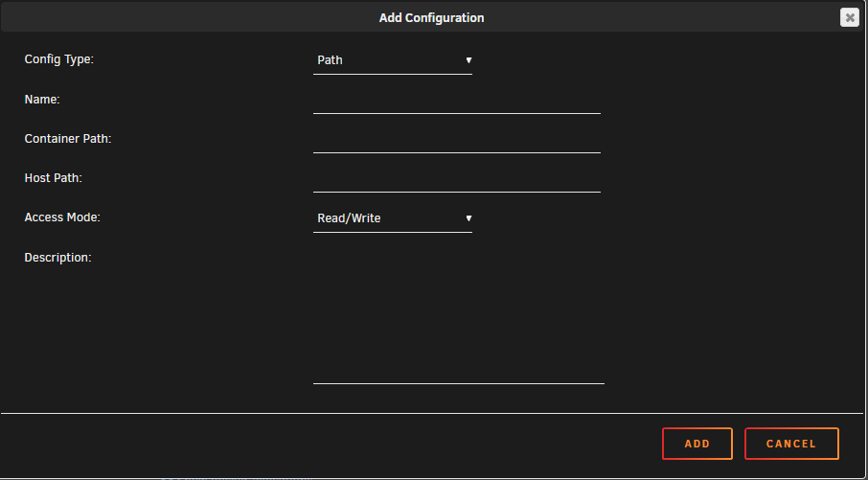Viewport: 868px width, 480px height.
Task: Close the Add Configuration dialog
Action: pos(850,17)
